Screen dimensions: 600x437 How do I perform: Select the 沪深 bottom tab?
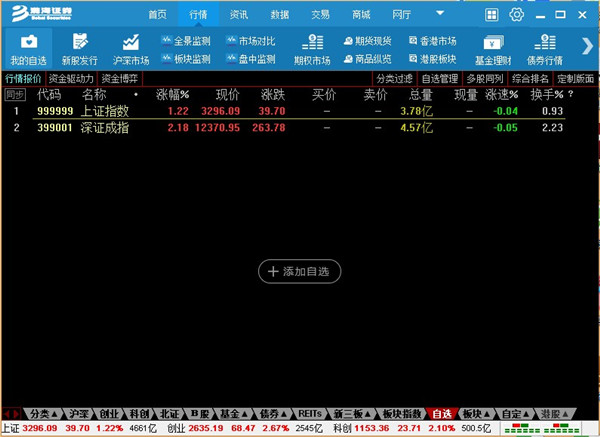(x=78, y=414)
